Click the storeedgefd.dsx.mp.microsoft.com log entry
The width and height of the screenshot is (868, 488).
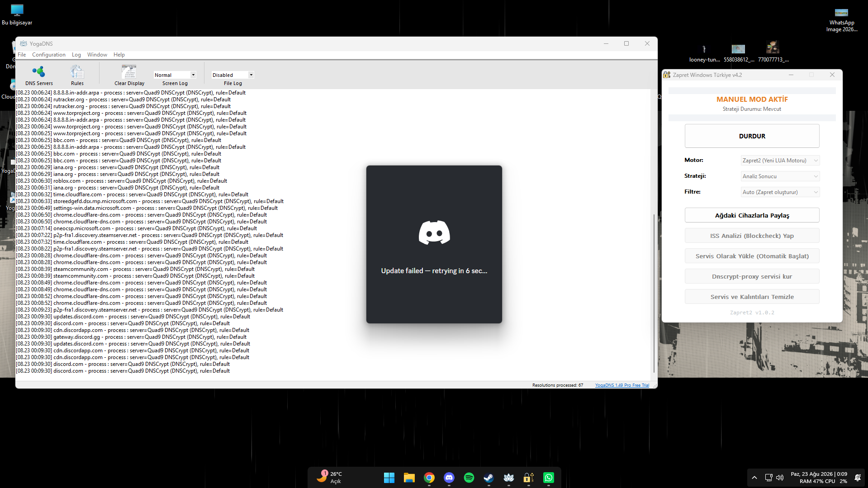click(150, 201)
